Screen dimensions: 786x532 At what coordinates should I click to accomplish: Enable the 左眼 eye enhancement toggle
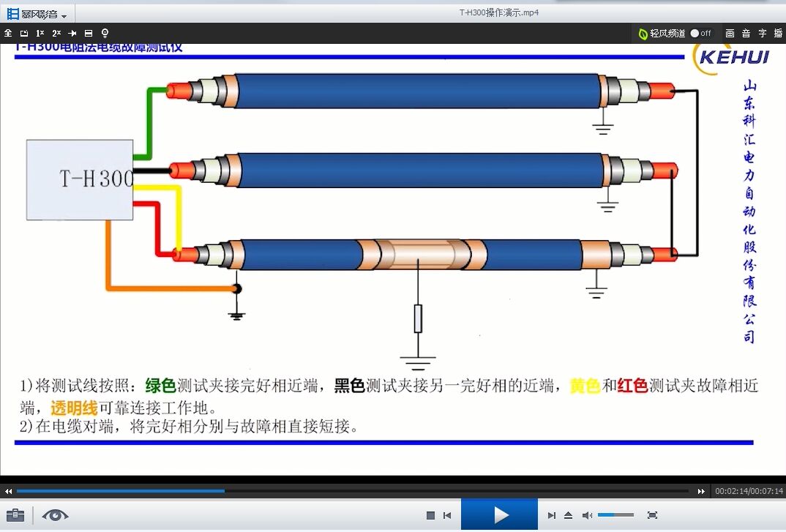coord(54,514)
